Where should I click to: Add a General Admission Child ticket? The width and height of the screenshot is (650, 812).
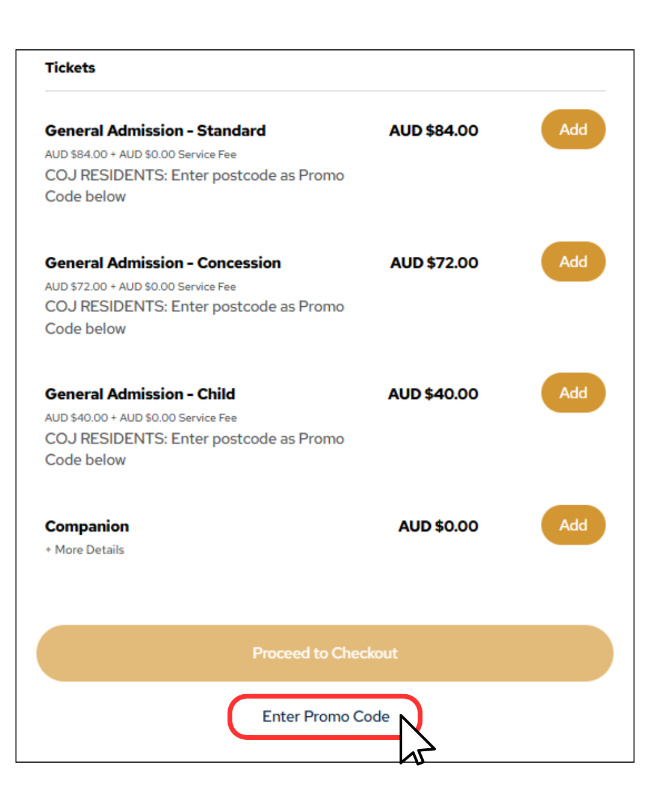coord(573,393)
